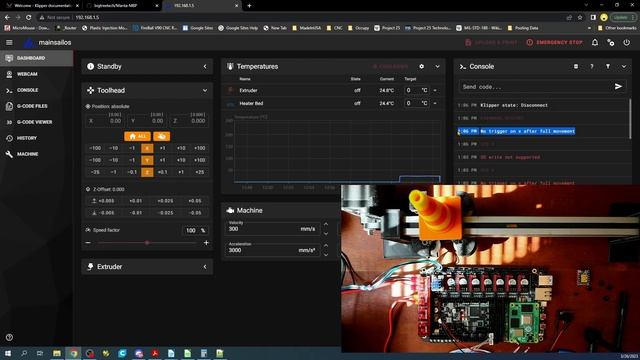Increase Velocity with up stepper
Screen dimensions: 640x360
[x=326, y=224]
